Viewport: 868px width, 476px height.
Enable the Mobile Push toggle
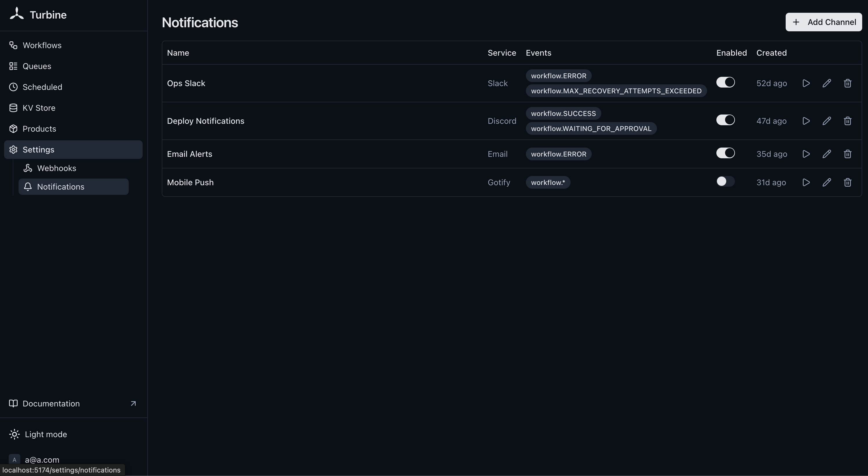pyautogui.click(x=725, y=181)
